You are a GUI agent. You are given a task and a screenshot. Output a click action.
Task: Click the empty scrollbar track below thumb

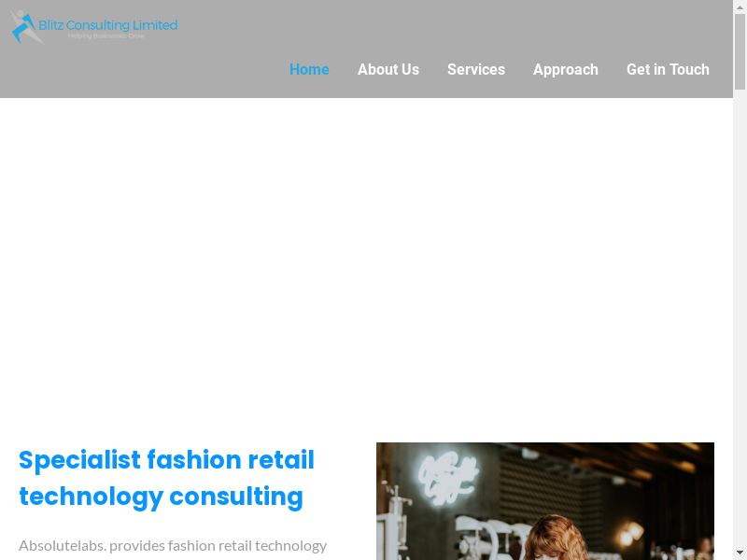(x=740, y=317)
